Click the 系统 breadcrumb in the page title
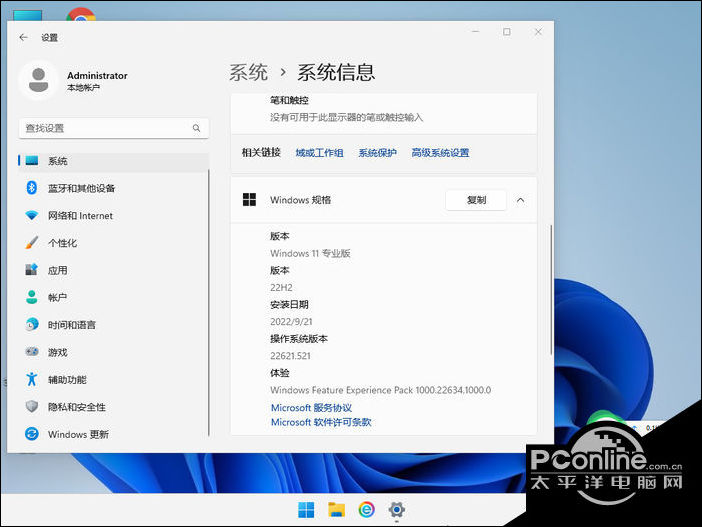The height and width of the screenshot is (527, 702). pyautogui.click(x=248, y=72)
